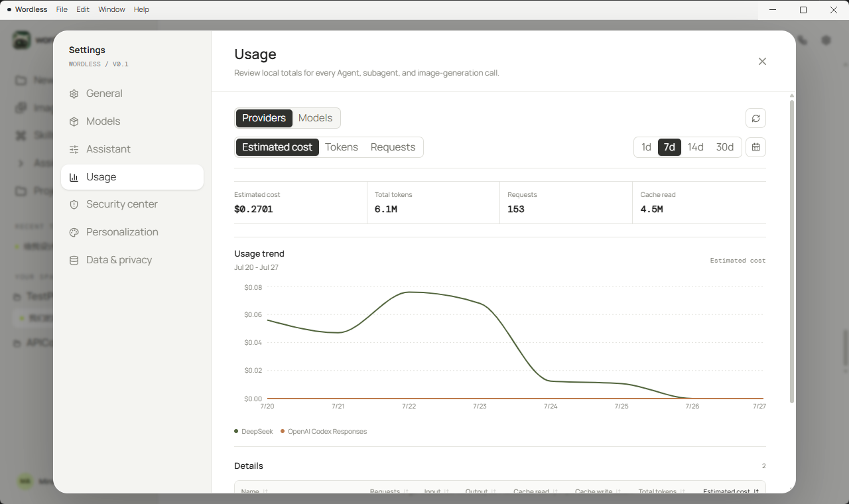The image size is (849, 504).
Task: Set time range to 1d
Action: pyautogui.click(x=646, y=147)
